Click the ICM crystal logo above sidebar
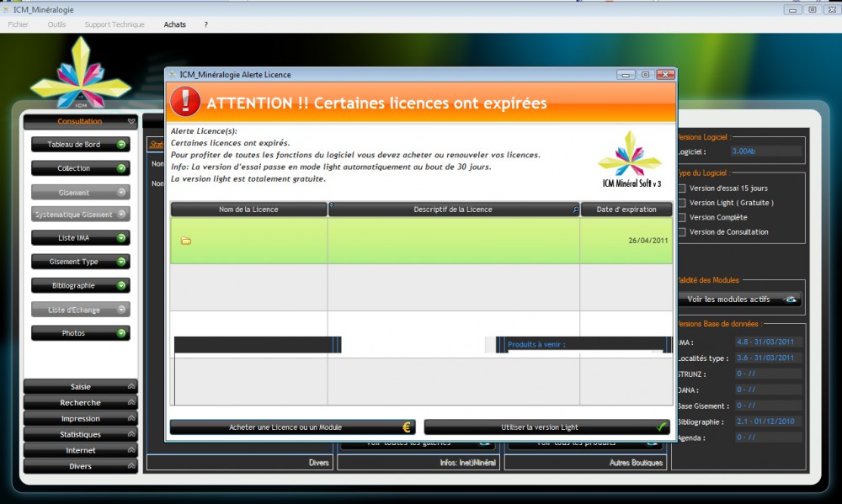Screen dimensions: 842x504 coord(81,72)
